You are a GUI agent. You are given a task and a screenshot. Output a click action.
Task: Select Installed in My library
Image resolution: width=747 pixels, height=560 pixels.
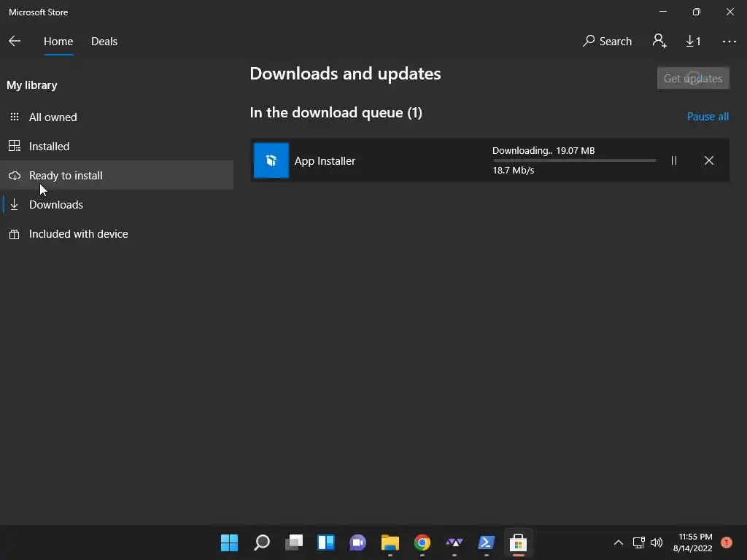117,146
